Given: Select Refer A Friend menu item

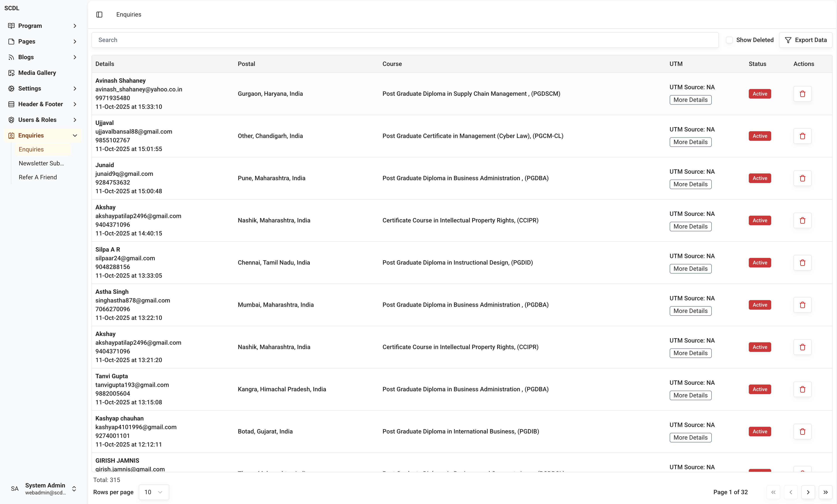Looking at the screenshot, I should (x=38, y=177).
